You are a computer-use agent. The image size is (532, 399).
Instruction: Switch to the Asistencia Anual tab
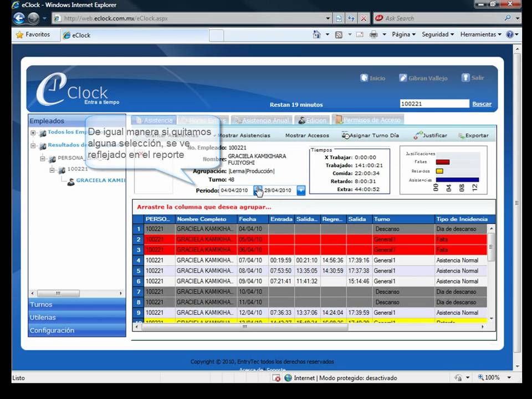coord(262,120)
